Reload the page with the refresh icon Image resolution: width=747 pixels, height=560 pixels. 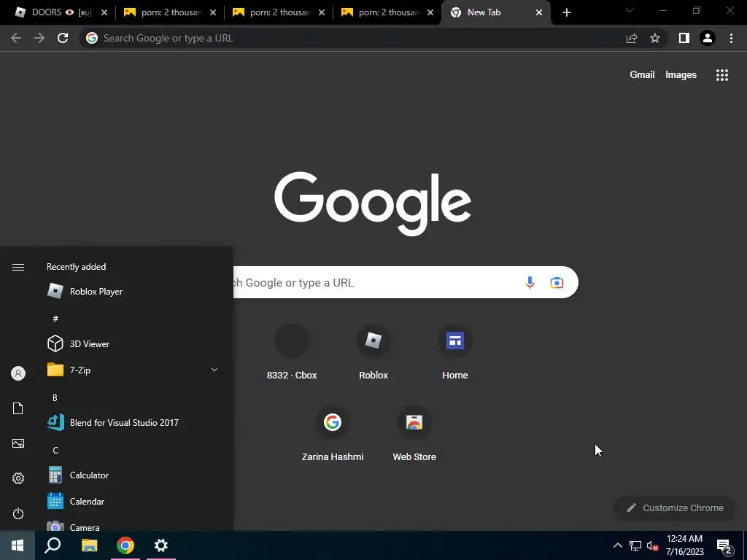point(63,38)
